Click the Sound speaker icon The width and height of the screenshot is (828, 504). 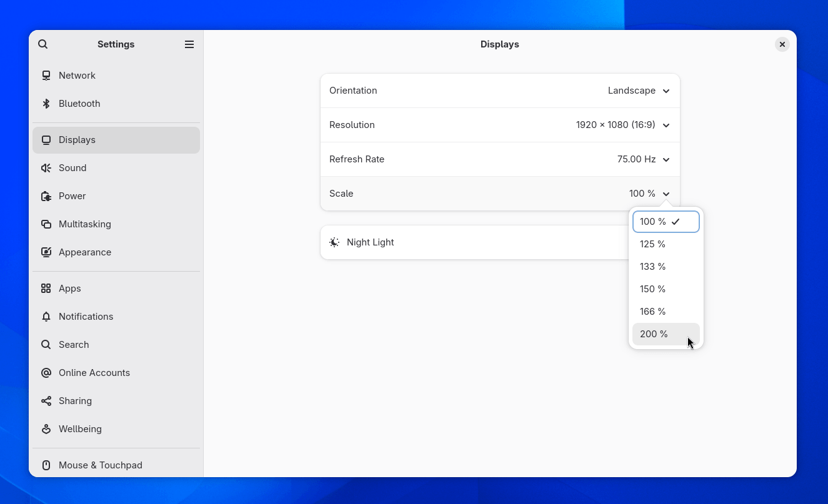coord(46,167)
